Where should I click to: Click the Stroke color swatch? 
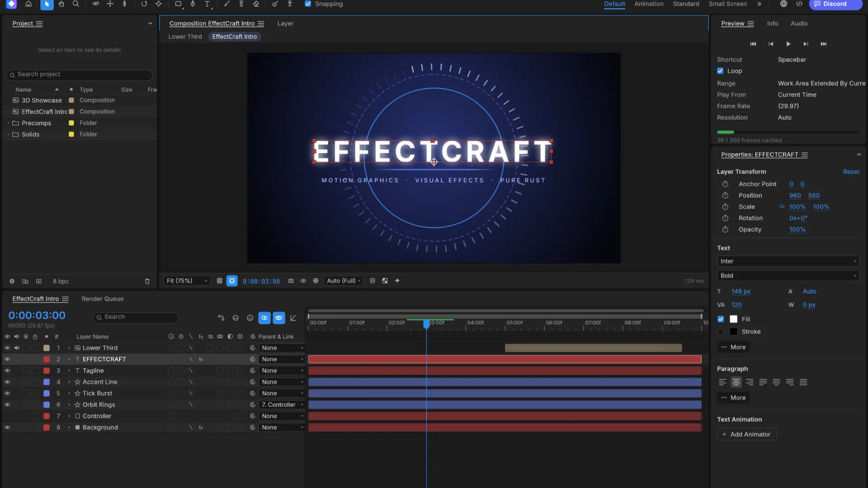[x=733, y=332]
